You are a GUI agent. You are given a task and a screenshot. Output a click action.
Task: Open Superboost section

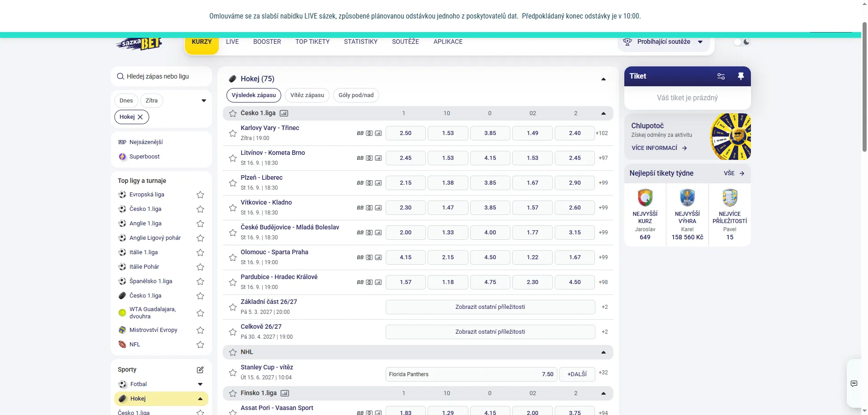pos(144,157)
